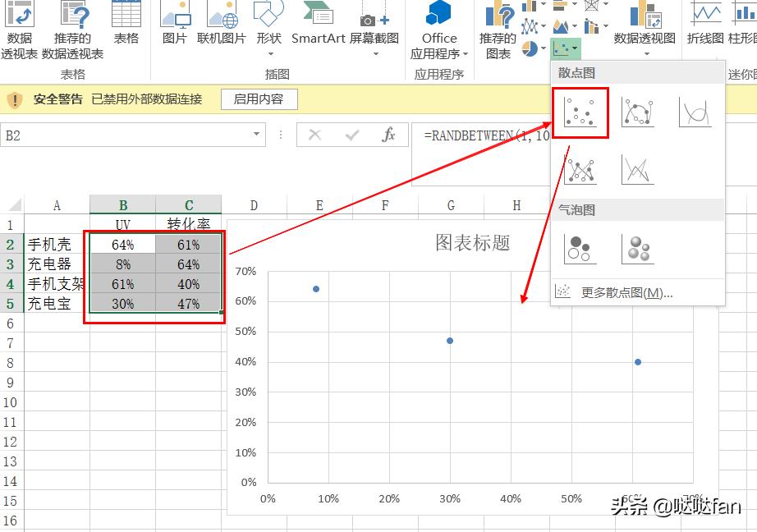Click the 启用内容 enable content button
The width and height of the screenshot is (757, 532).
coord(259,99)
